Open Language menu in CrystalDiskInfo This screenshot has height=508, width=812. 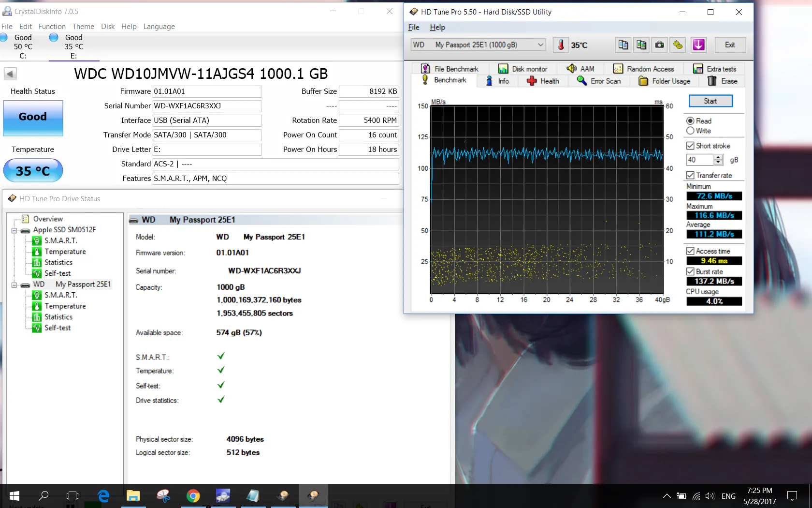pos(159,27)
